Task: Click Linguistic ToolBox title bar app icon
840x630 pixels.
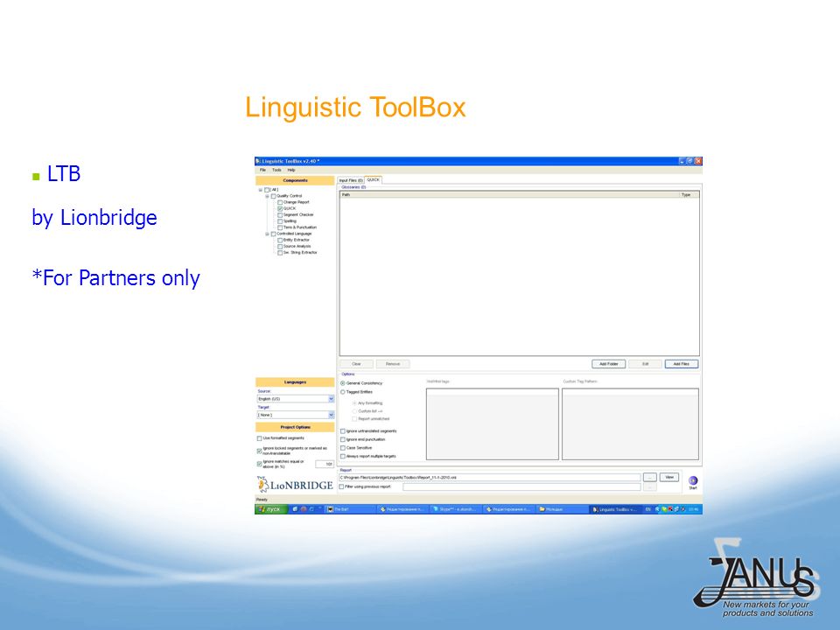Action: pos(258,161)
